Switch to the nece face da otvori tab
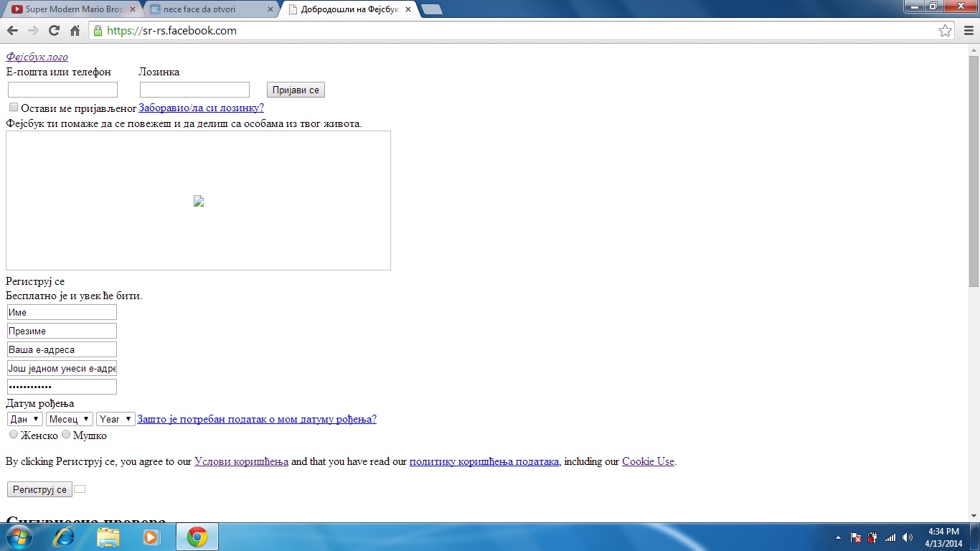The width and height of the screenshot is (980, 551). click(212, 9)
